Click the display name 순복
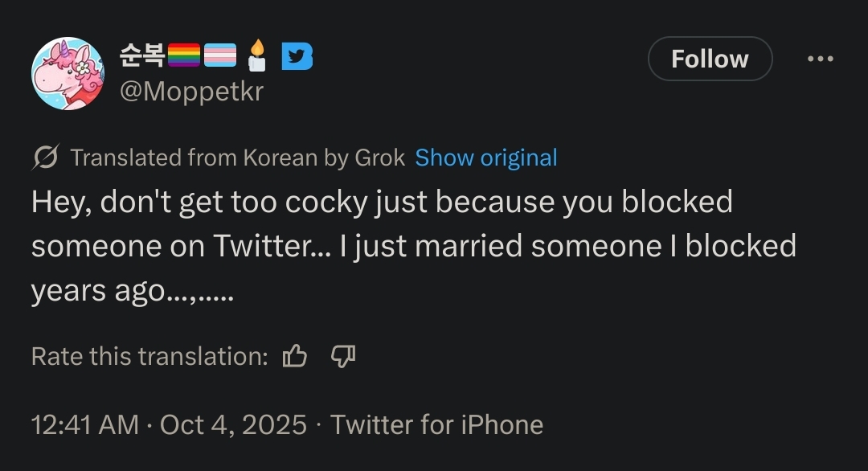This screenshot has width=868, height=471. coord(141,55)
